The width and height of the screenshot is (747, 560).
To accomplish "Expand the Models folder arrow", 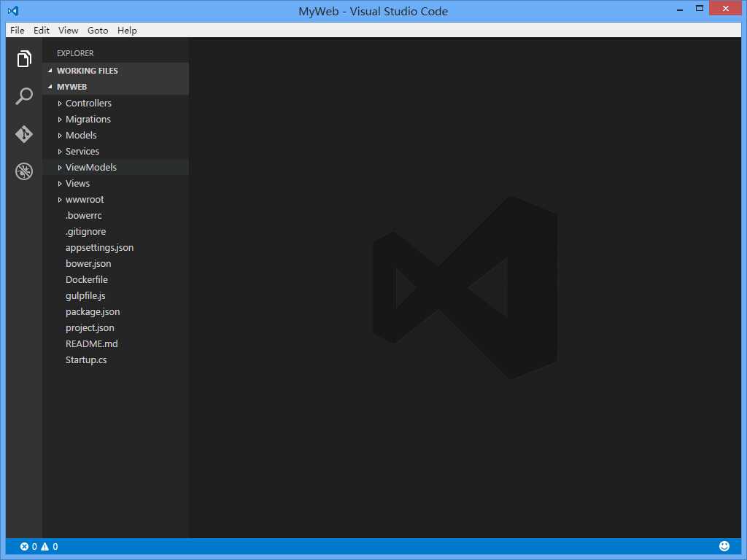I will point(60,136).
